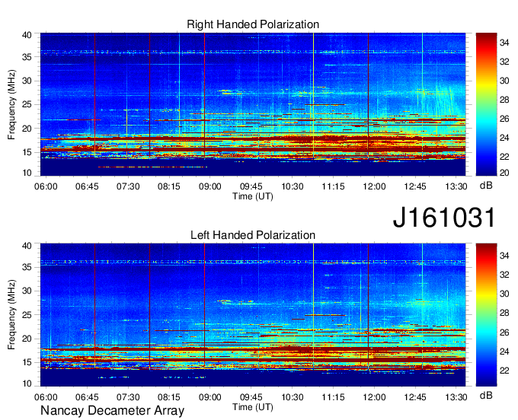Image resolution: width=518 pixels, height=420 pixels.
Task: Click the Left Handed plot's Time (UT) label
Action: (253, 407)
